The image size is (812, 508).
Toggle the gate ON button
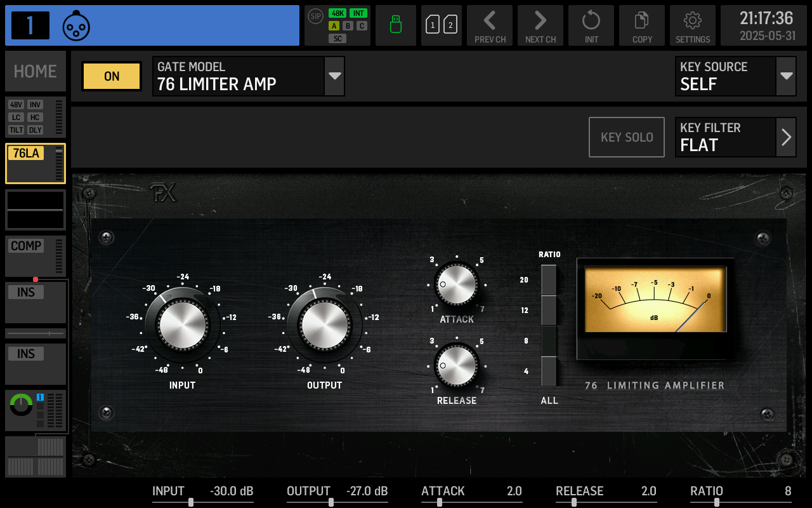click(111, 76)
